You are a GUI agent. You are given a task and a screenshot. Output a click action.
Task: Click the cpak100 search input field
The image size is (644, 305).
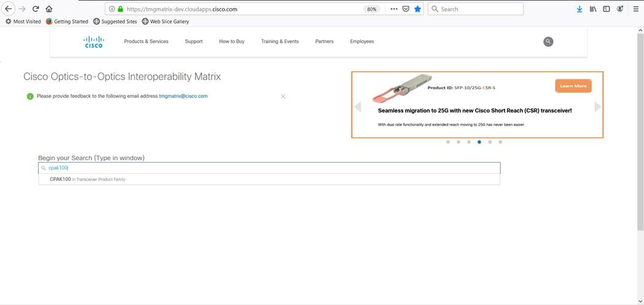(269, 168)
